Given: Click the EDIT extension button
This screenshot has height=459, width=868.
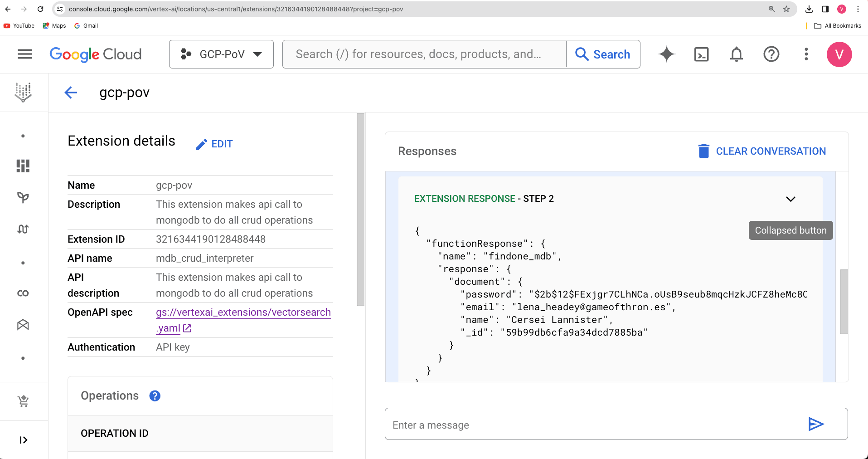Looking at the screenshot, I should coord(214,144).
